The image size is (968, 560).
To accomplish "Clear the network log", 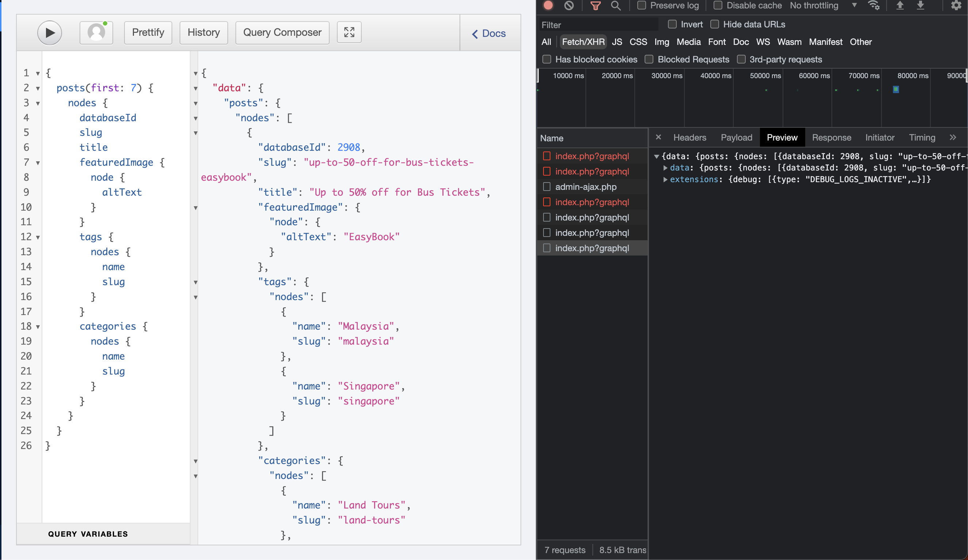I will (x=569, y=5).
